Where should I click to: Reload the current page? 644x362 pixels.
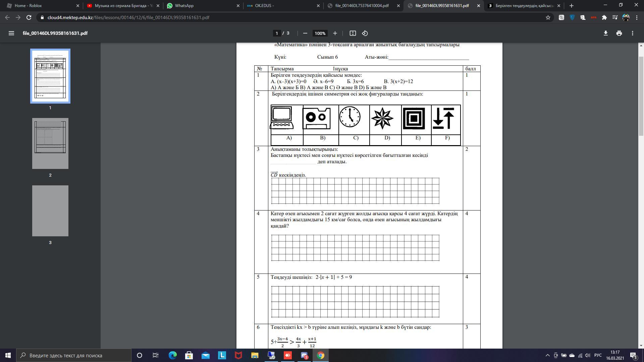tap(29, 17)
